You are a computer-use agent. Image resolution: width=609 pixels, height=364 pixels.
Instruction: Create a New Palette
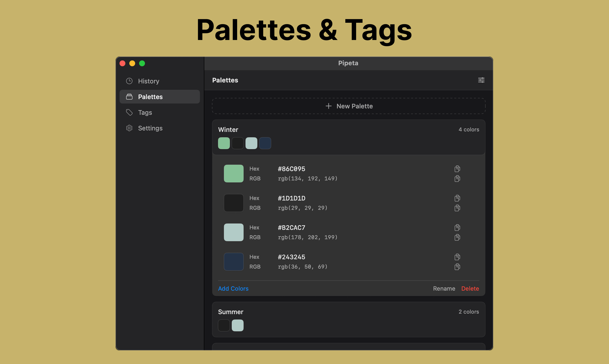[349, 106]
